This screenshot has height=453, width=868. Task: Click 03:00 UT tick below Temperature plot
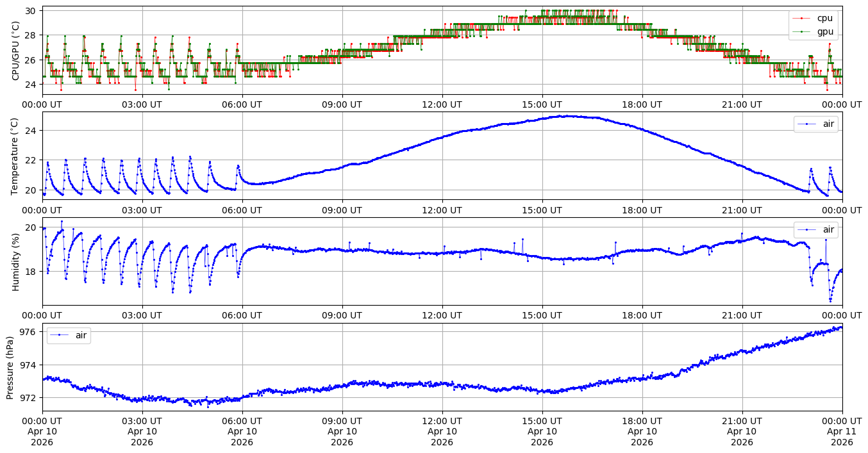pos(142,210)
